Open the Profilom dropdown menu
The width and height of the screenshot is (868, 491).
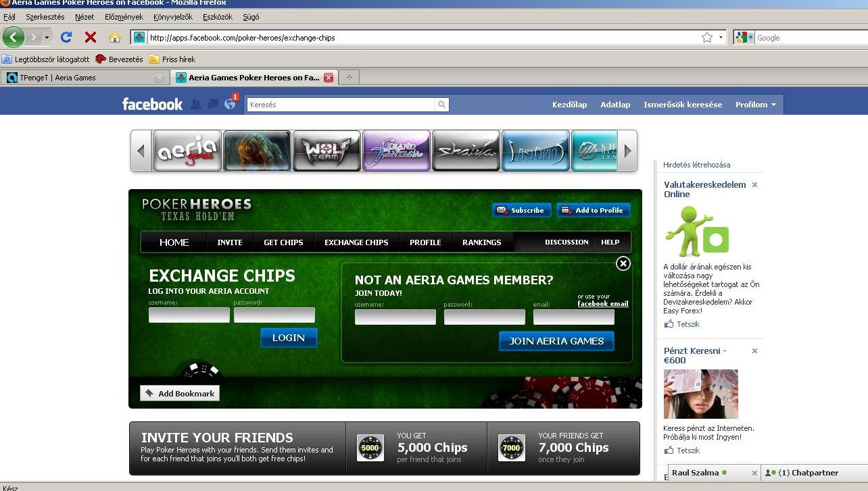[x=756, y=105]
